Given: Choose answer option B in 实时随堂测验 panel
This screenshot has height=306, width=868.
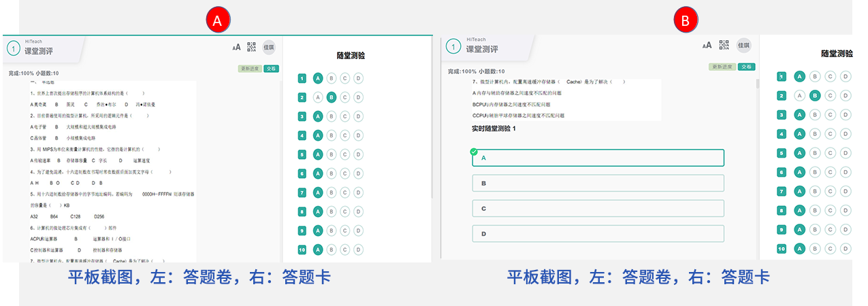Looking at the screenshot, I should tap(598, 183).
